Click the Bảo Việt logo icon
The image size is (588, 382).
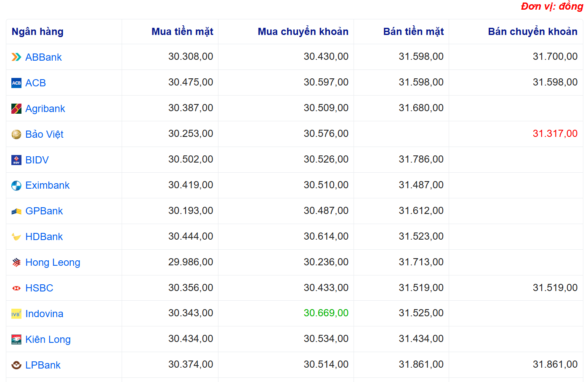tap(16, 134)
